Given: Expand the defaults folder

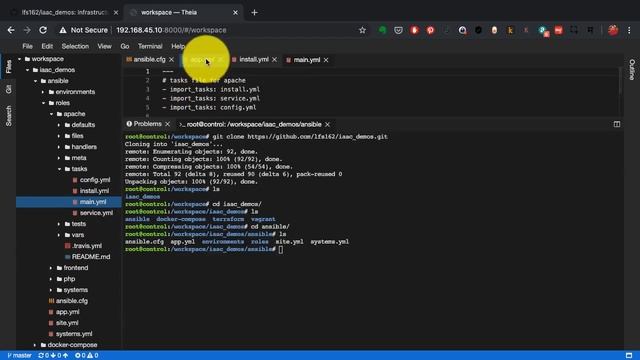Looking at the screenshot, I should point(59,125).
